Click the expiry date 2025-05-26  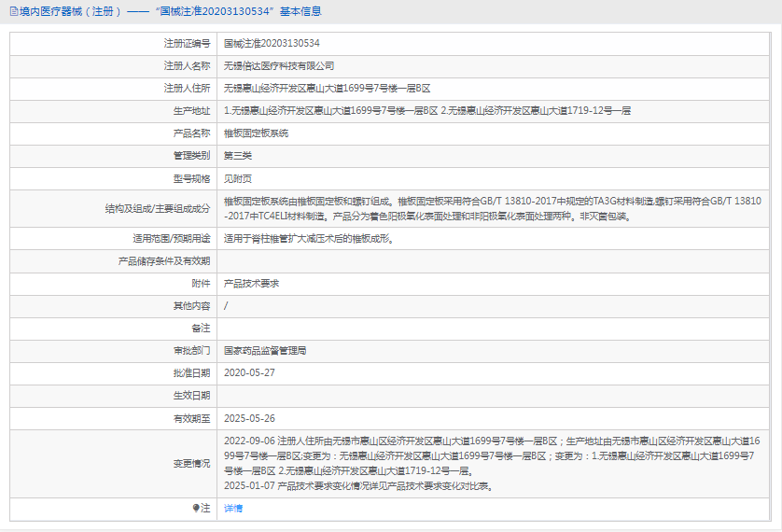click(x=249, y=418)
